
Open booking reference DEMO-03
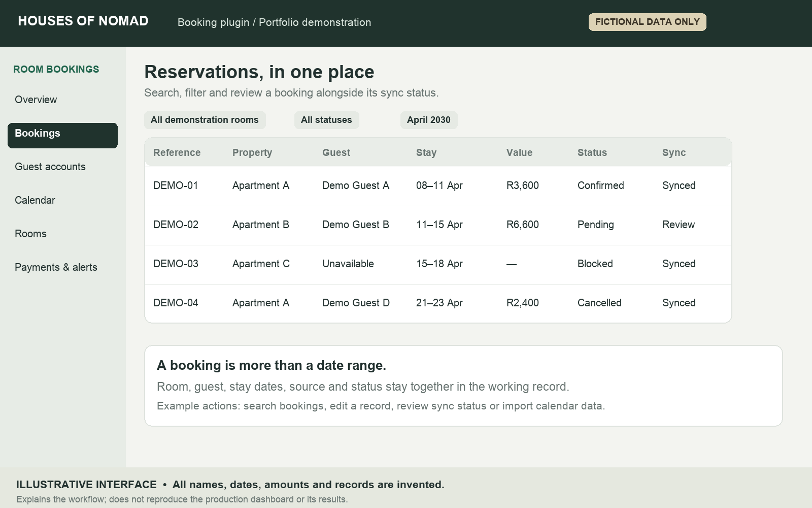tap(176, 264)
